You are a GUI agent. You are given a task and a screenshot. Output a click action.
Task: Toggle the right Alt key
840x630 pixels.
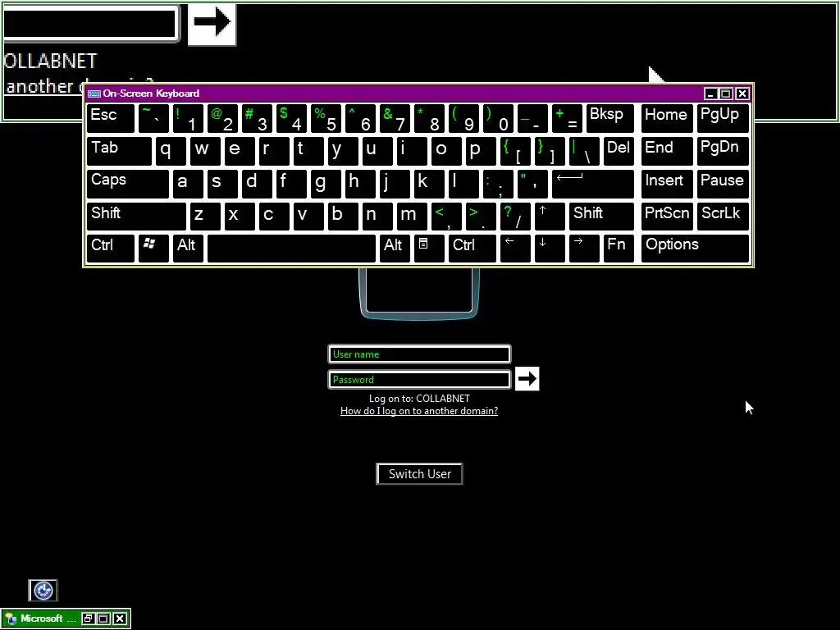(395, 249)
